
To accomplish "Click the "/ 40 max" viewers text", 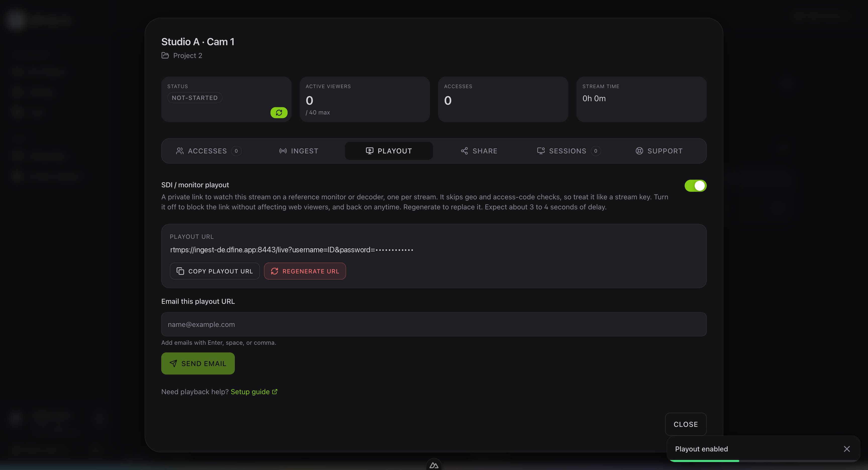I will tap(318, 112).
